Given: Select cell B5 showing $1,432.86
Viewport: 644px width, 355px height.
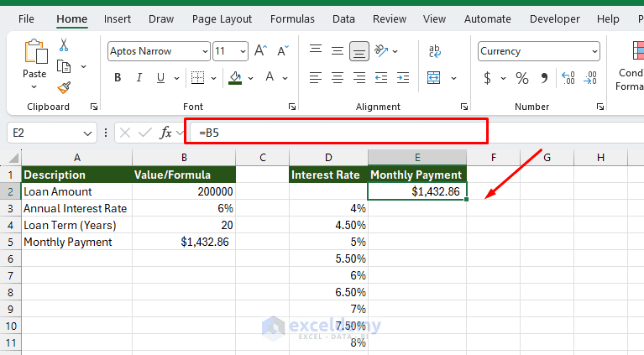Looking at the screenshot, I should pos(184,243).
